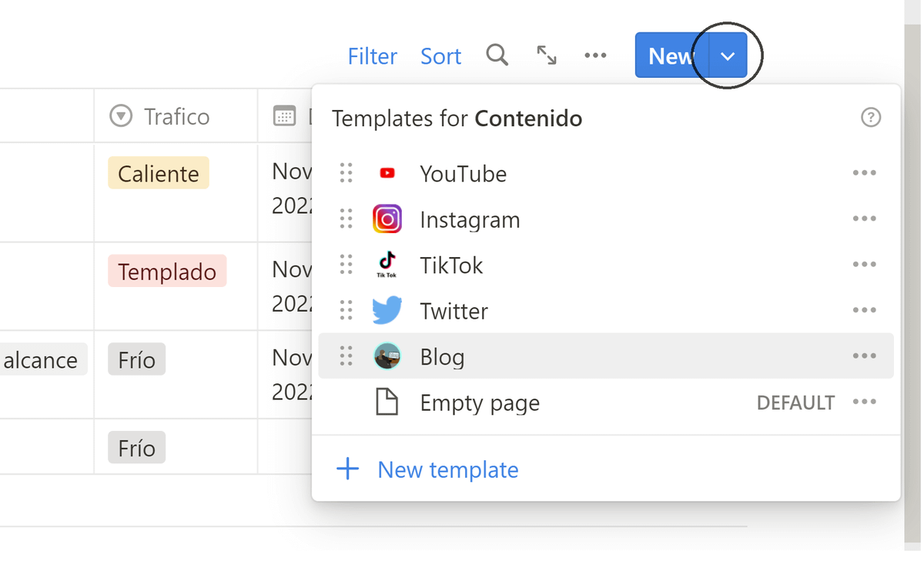Image resolution: width=924 pixels, height=561 pixels.
Task: Click the Filter link
Action: [373, 56]
